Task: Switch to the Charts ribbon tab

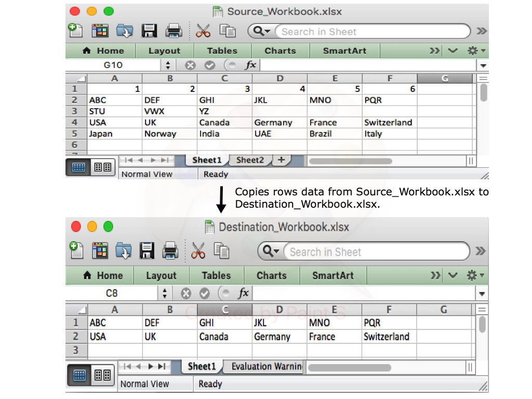Action: pos(281,50)
